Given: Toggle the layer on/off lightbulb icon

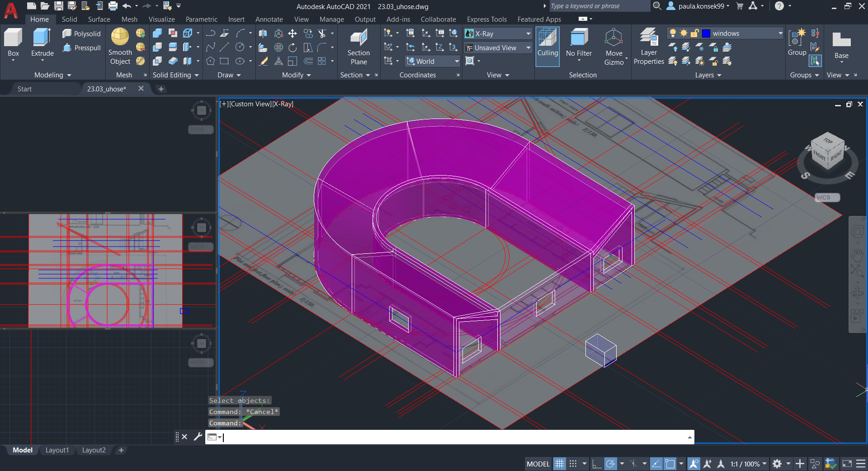Looking at the screenshot, I should point(673,33).
